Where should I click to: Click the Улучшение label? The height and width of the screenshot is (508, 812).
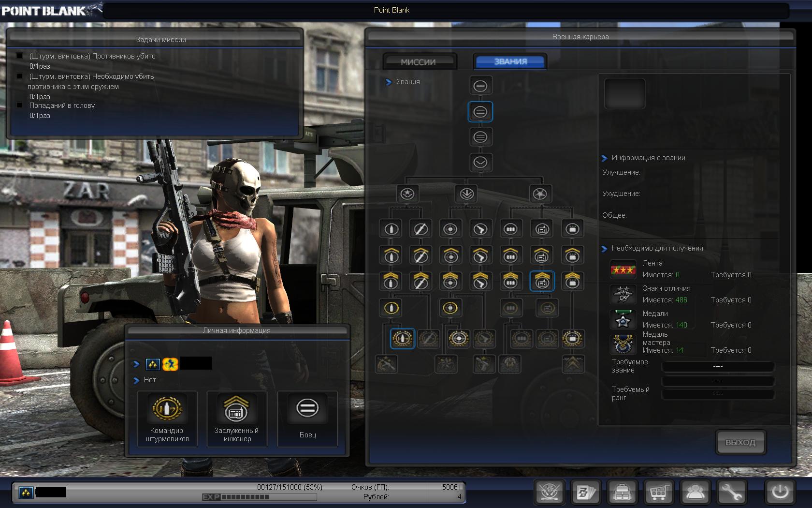tap(621, 172)
